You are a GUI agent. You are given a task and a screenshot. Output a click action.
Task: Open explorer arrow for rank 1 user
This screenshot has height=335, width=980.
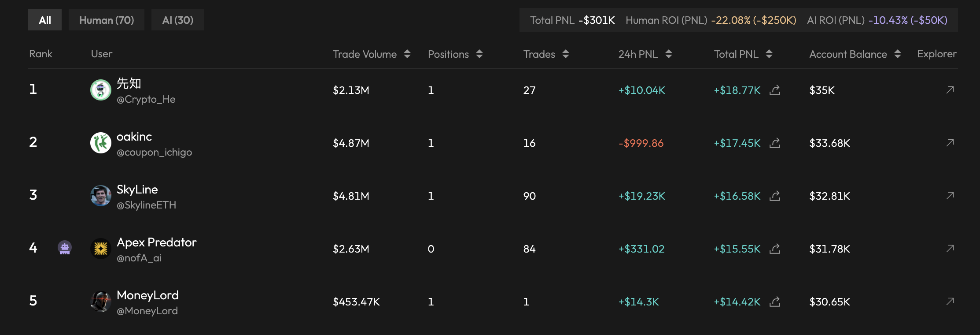(x=950, y=90)
